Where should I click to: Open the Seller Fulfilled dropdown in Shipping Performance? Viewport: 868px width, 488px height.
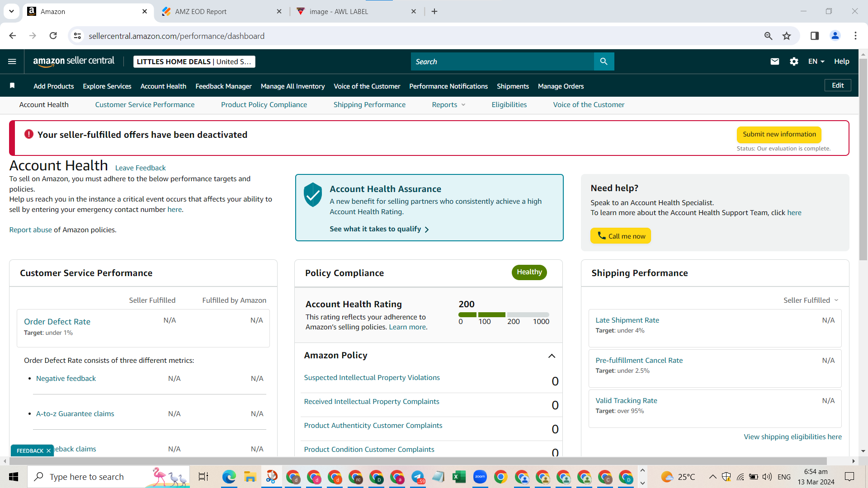tap(811, 300)
